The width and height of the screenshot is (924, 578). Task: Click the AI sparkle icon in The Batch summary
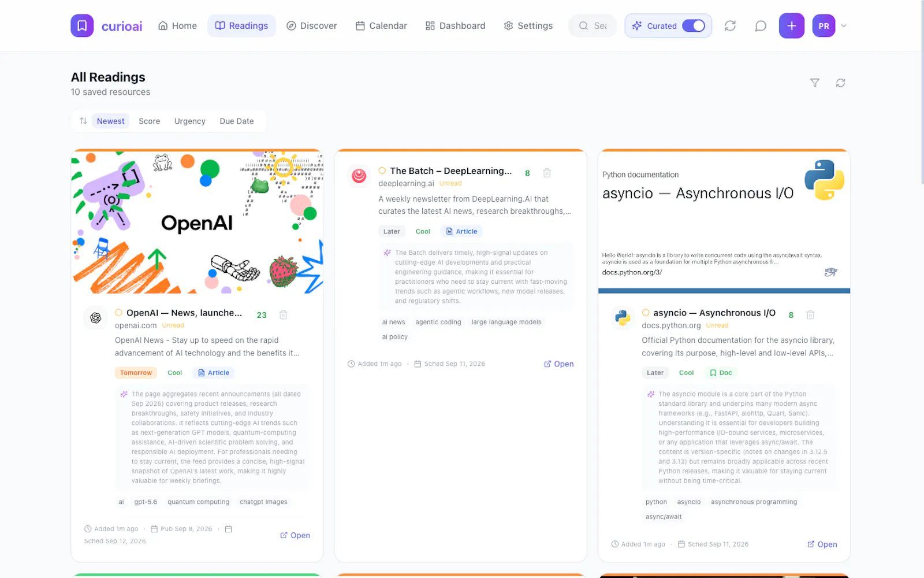pos(388,253)
